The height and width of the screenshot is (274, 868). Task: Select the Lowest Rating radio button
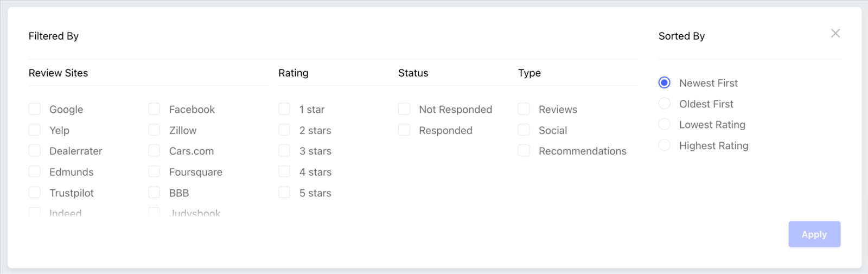[x=665, y=124]
